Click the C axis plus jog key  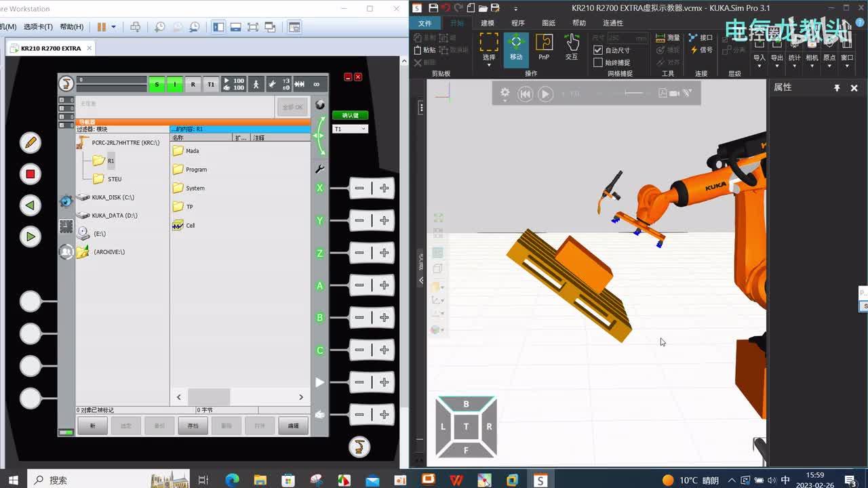(x=384, y=350)
